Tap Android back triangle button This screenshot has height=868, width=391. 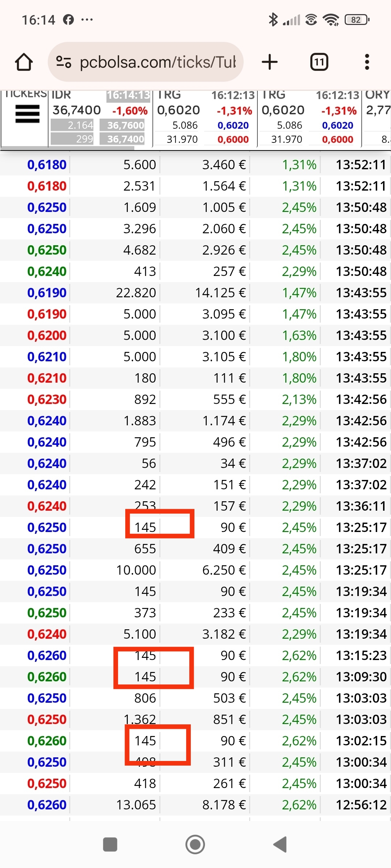click(x=280, y=844)
